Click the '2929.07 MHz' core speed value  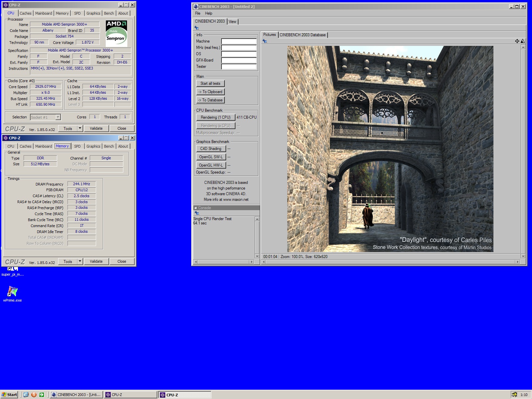(46, 86)
